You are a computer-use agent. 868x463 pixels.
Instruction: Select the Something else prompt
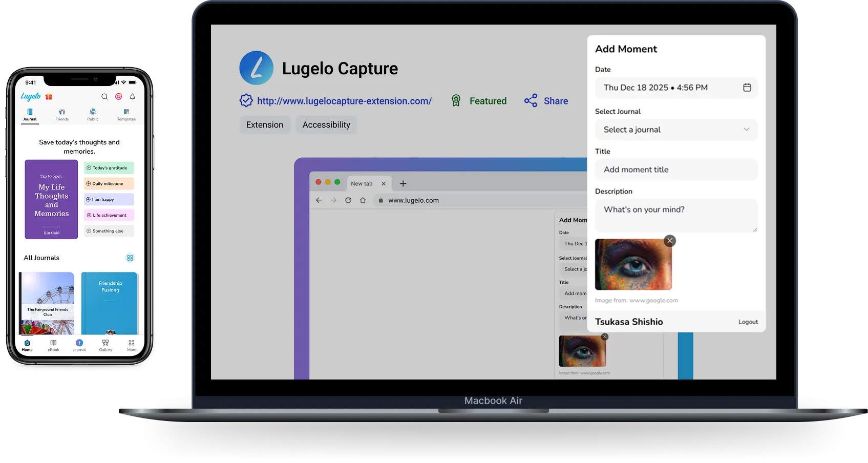click(109, 231)
